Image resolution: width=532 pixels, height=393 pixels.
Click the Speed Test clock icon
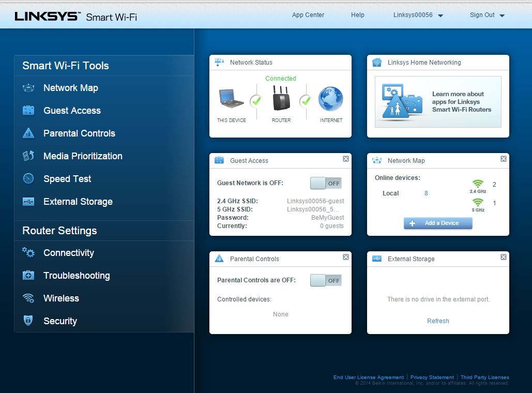pos(28,179)
